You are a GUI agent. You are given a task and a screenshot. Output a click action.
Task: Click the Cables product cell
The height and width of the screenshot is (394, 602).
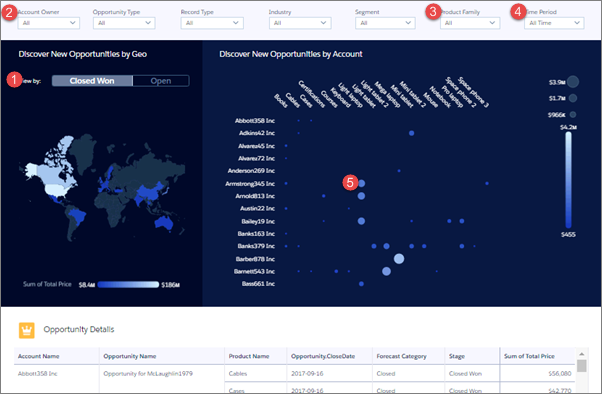(238, 374)
